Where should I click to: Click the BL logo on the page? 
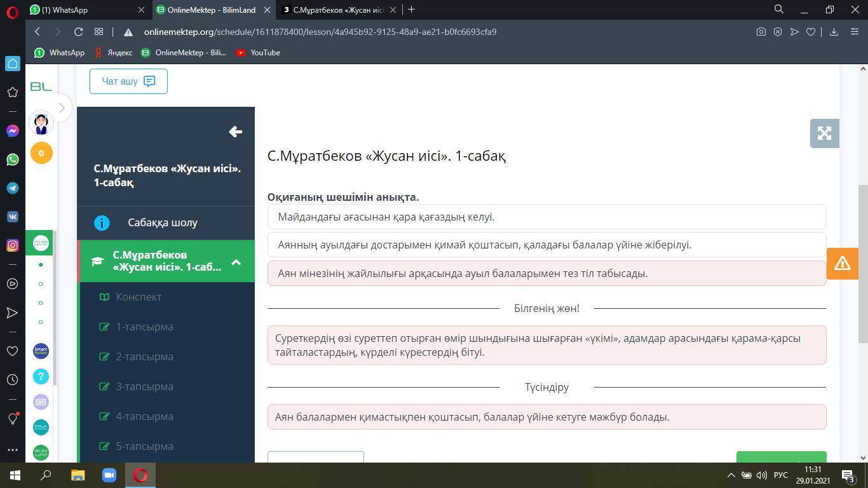click(x=41, y=86)
